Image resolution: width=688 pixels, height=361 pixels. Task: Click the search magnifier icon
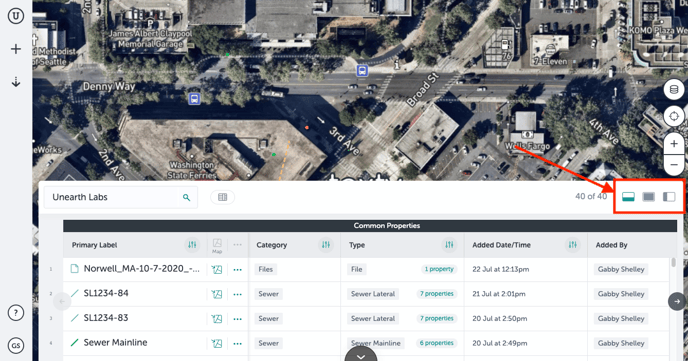[x=186, y=197]
